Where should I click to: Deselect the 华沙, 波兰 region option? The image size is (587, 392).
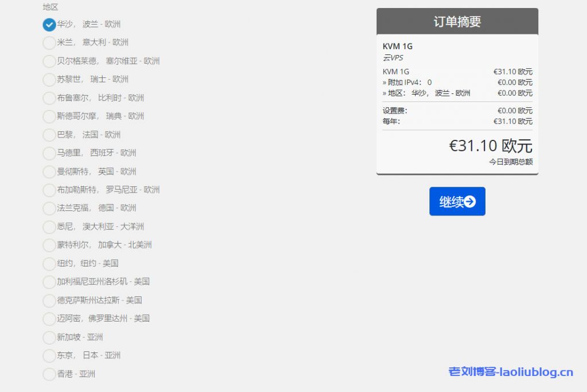pos(49,25)
